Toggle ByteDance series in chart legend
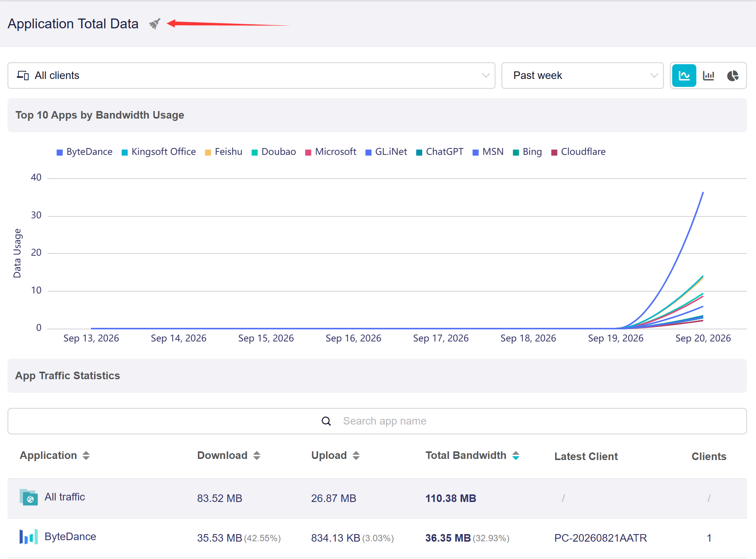This screenshot has height=559, width=756. [85, 152]
